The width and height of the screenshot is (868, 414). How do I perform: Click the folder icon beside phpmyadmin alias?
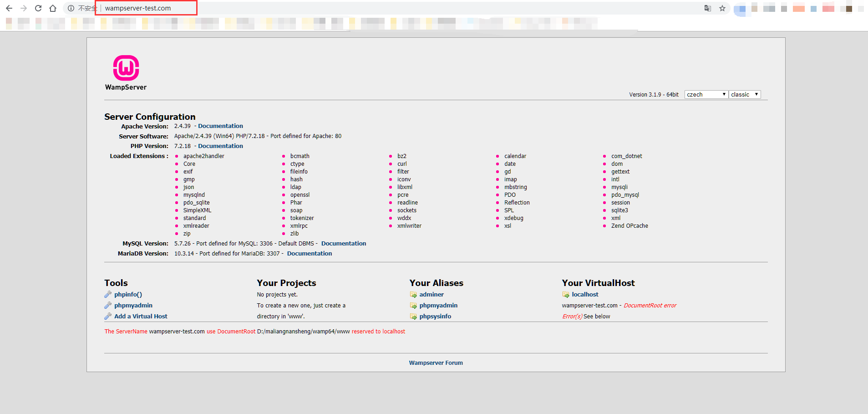coord(413,306)
